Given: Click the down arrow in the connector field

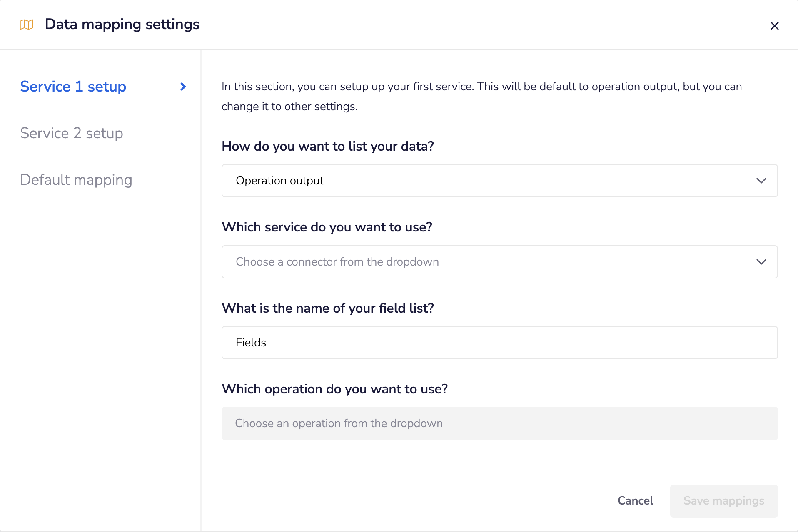Looking at the screenshot, I should tap(761, 262).
